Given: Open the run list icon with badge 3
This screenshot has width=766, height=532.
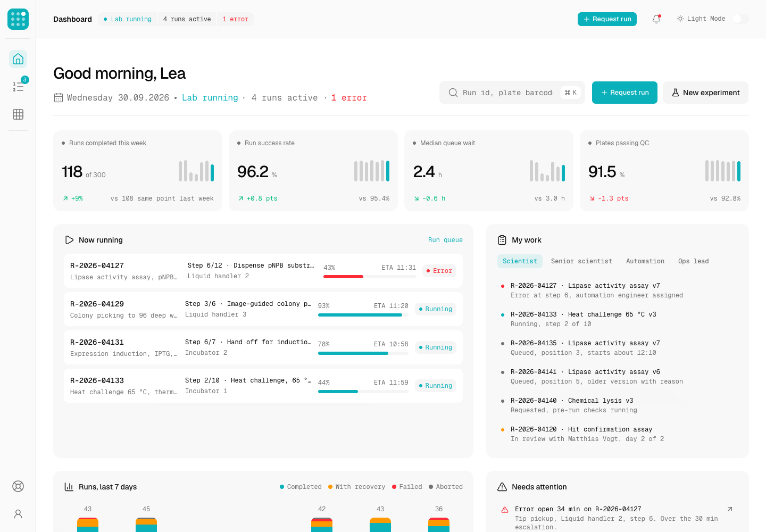Looking at the screenshot, I should coord(18,87).
